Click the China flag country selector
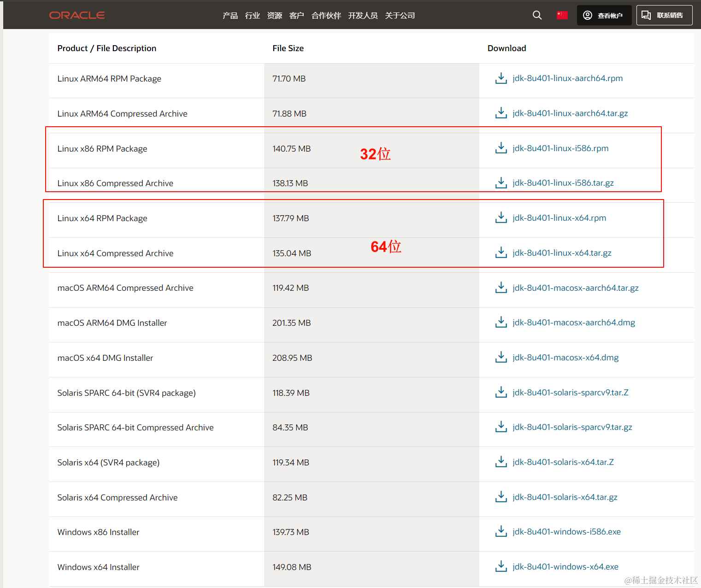 click(562, 15)
